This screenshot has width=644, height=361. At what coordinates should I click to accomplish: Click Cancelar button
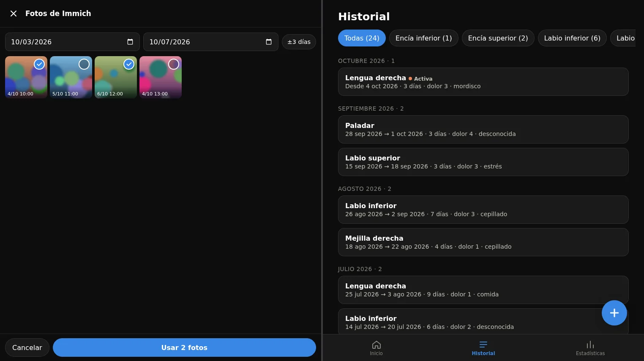(x=27, y=347)
